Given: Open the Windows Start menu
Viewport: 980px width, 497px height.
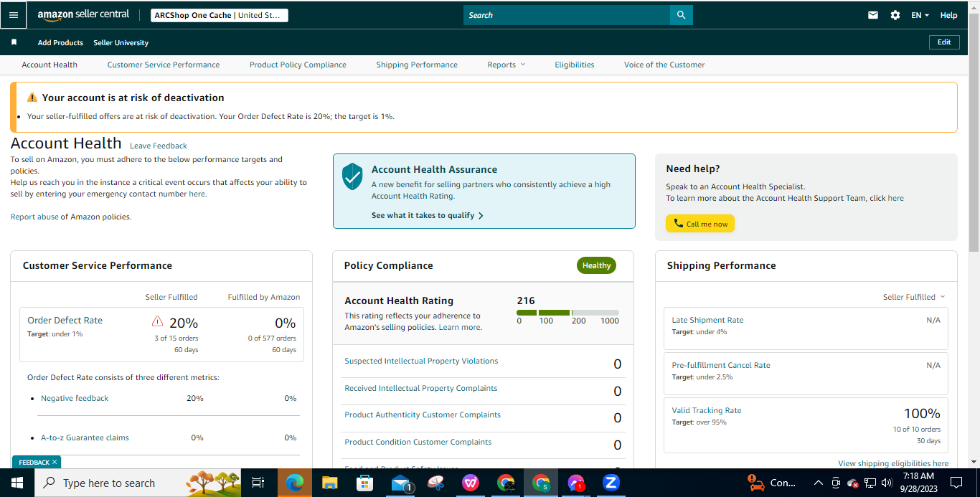Looking at the screenshot, I should click(17, 483).
